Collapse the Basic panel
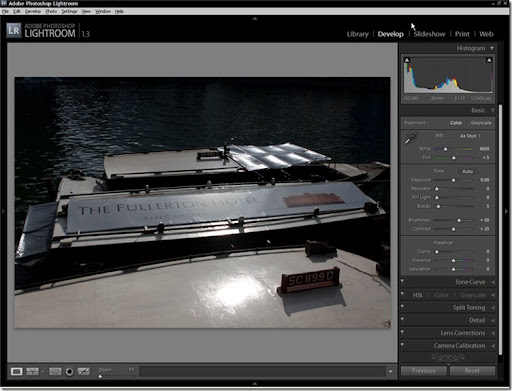The image size is (512, 391). (492, 110)
